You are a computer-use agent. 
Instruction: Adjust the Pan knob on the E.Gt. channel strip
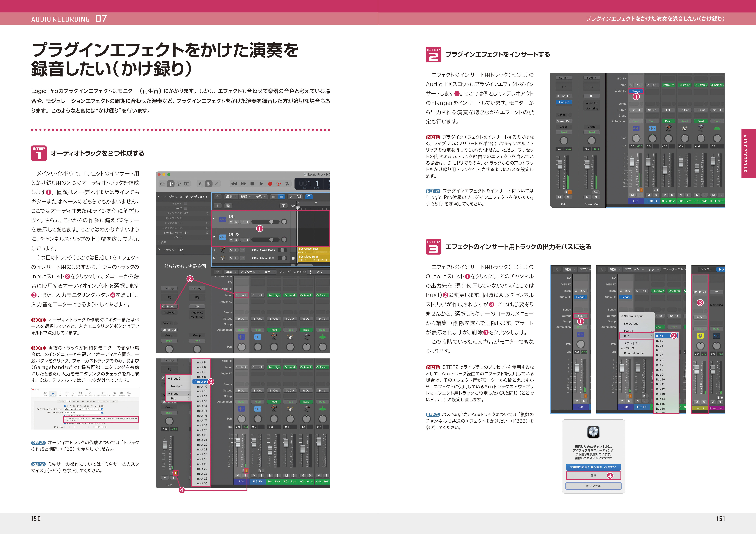(x=242, y=347)
